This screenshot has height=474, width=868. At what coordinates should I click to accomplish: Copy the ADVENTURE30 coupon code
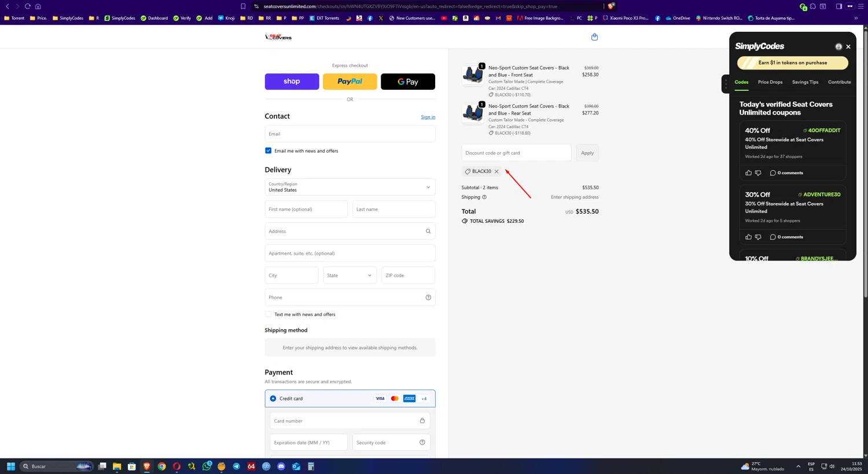pyautogui.click(x=819, y=194)
